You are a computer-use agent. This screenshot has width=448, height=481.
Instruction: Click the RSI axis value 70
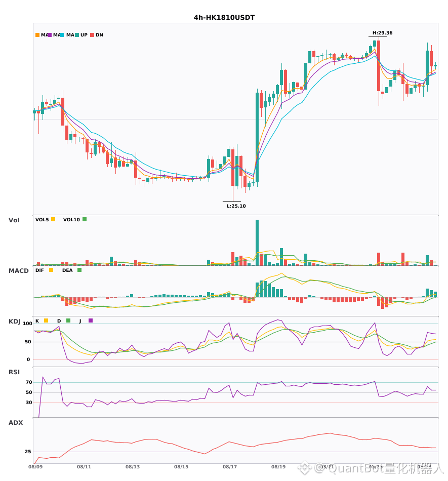(x=29, y=382)
